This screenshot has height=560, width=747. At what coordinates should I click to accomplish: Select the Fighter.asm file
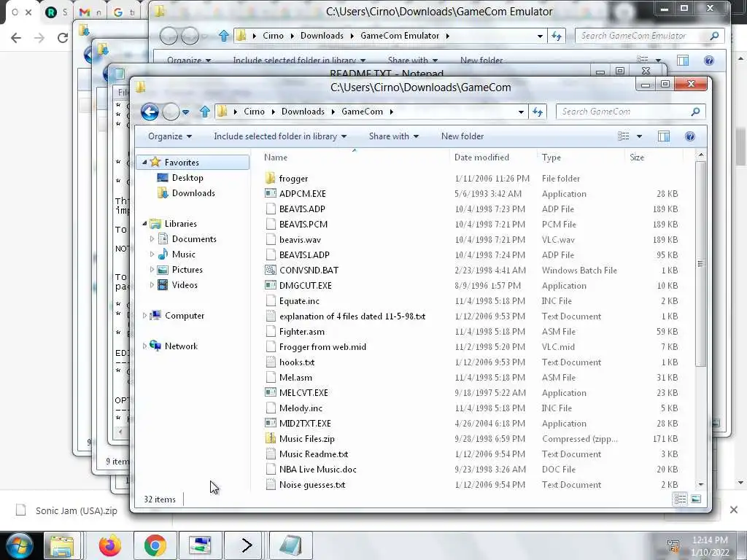click(x=301, y=332)
